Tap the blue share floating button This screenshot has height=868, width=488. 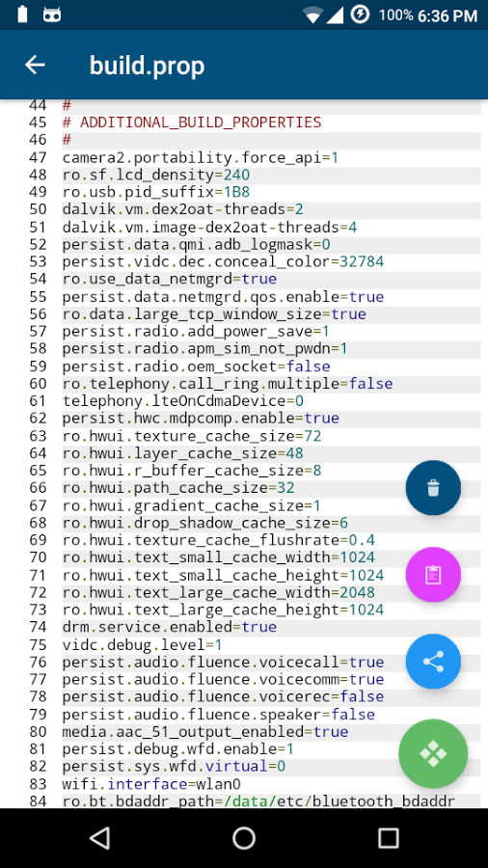[x=433, y=661]
